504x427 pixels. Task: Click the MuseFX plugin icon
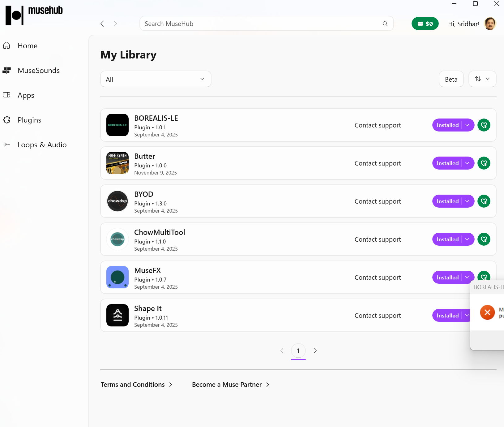117,278
